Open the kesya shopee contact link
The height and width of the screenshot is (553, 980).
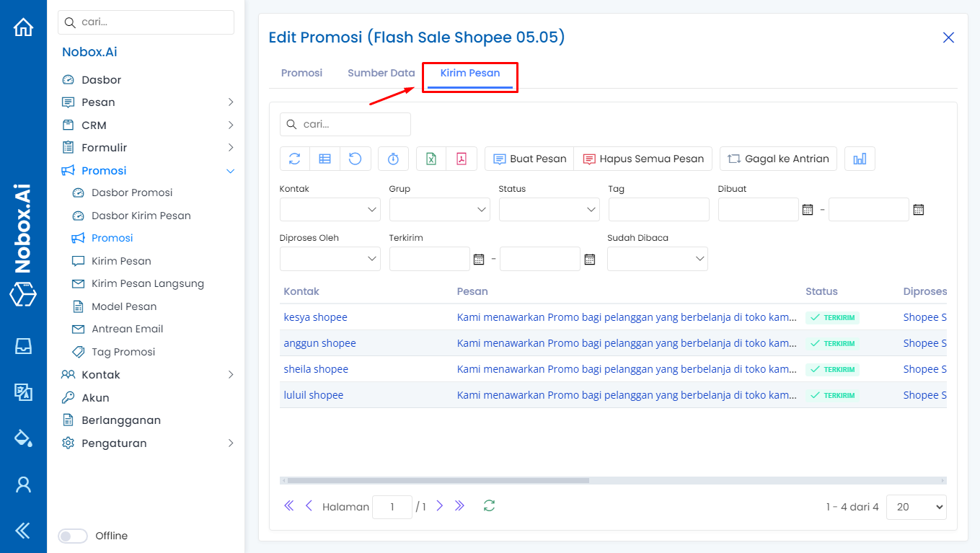coord(315,317)
